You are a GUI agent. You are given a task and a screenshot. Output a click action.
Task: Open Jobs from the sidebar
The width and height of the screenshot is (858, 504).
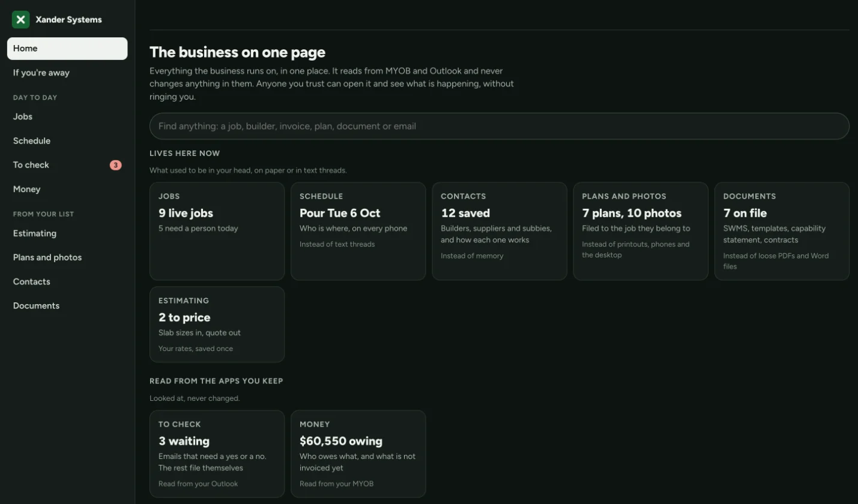[x=67, y=116]
